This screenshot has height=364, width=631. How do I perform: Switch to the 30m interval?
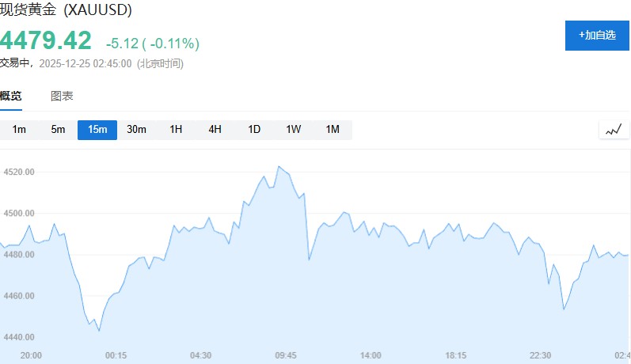tap(136, 130)
